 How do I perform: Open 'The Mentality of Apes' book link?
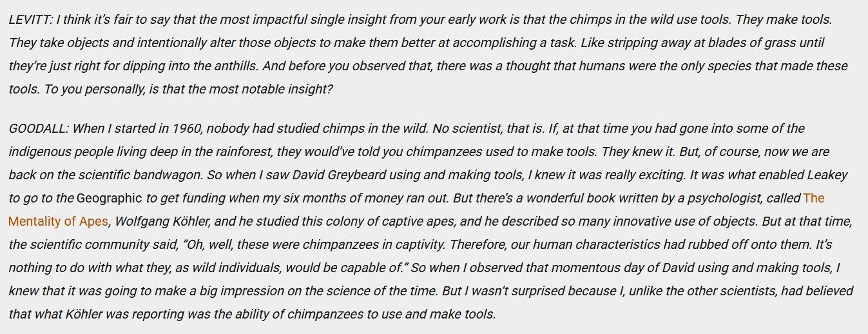pyautogui.click(x=58, y=221)
